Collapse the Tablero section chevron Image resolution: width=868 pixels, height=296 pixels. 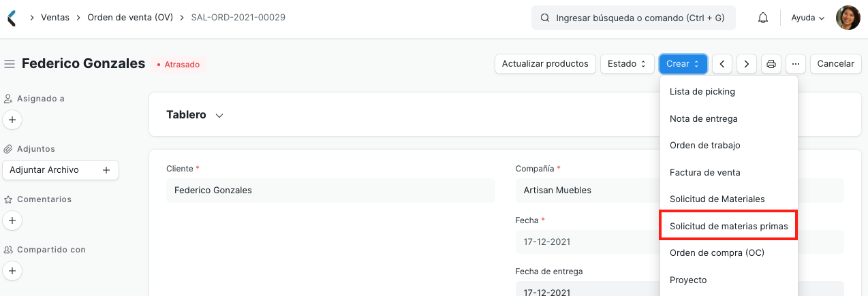pyautogui.click(x=219, y=116)
